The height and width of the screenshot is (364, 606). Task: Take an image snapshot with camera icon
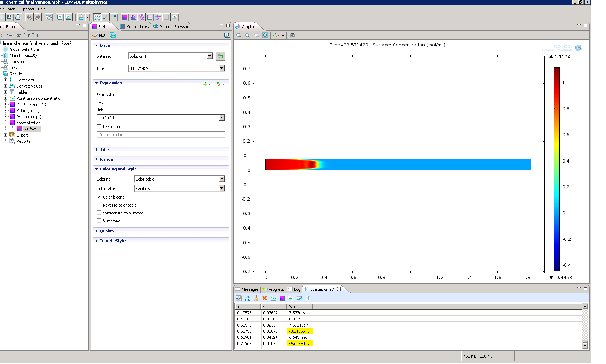[293, 35]
